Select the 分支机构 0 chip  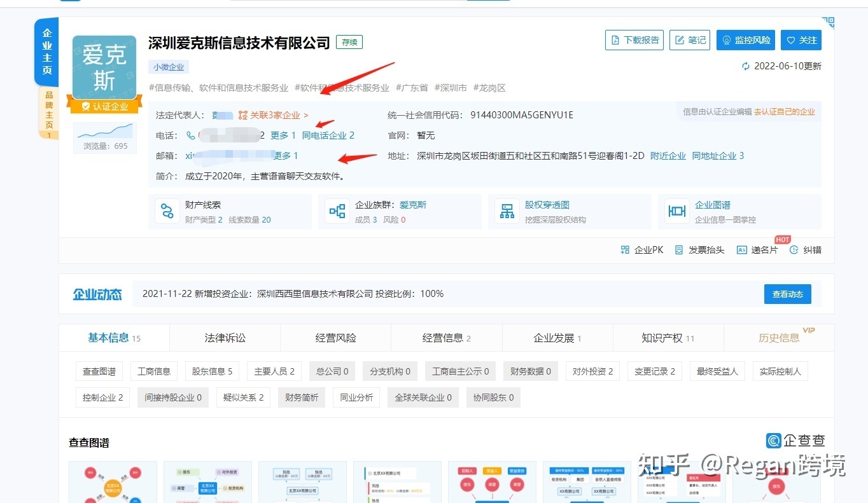(x=390, y=371)
